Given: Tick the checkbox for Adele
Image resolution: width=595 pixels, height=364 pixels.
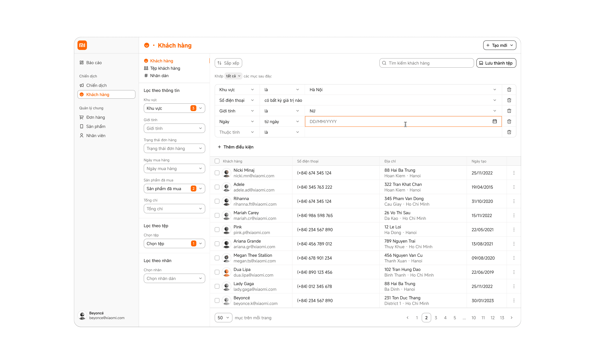Looking at the screenshot, I should tap(217, 187).
